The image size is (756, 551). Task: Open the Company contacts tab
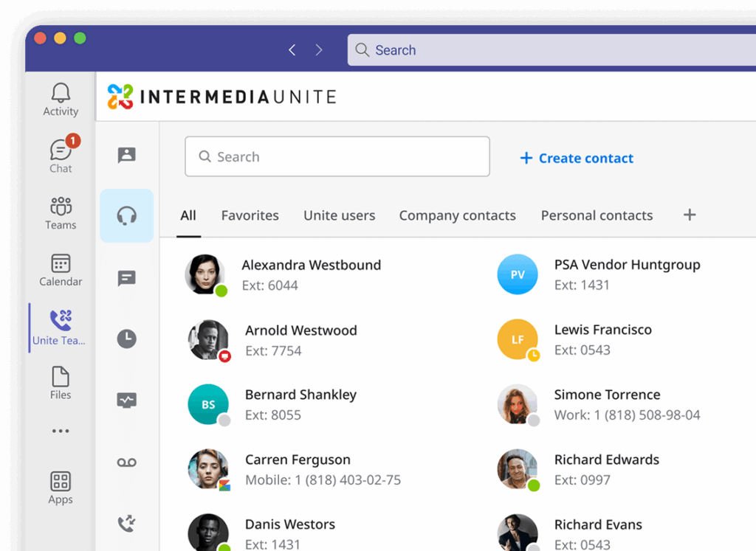(x=457, y=215)
